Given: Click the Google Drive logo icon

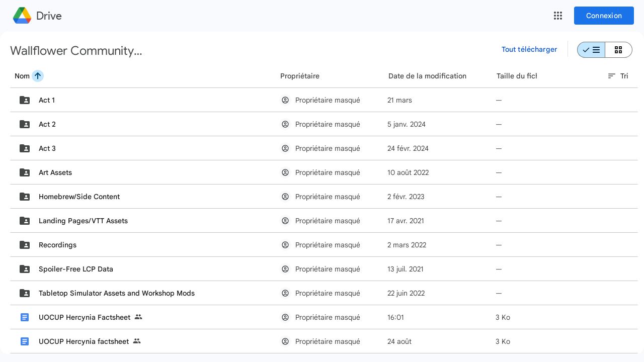Looking at the screenshot, I should click(22, 16).
